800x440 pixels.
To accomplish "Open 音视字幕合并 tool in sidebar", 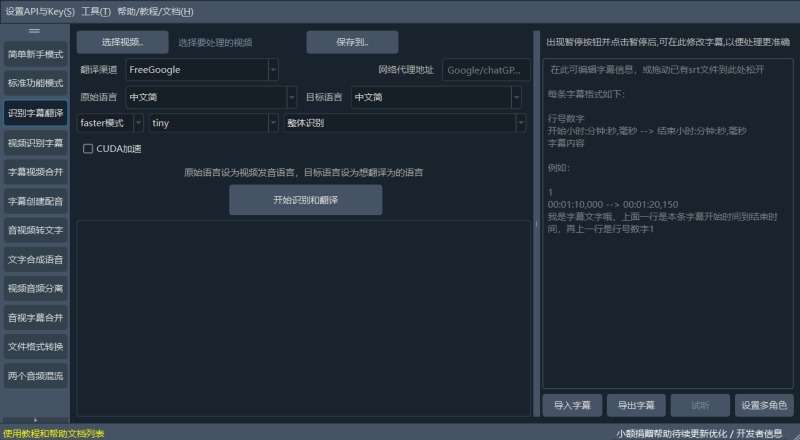I will (35, 317).
